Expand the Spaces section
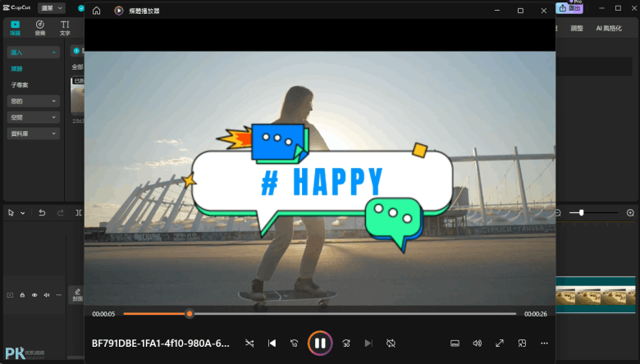Screen dimensions: 640x364 [x=34, y=117]
